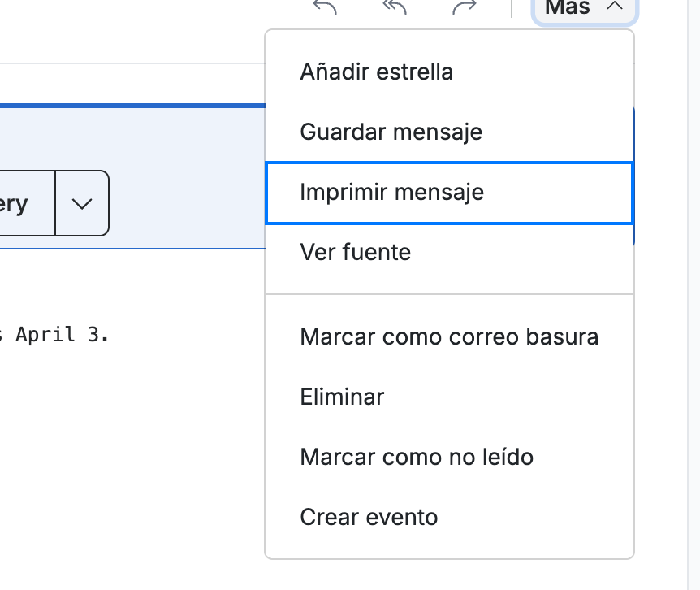Collapse the Más menu via its chevron

point(616,7)
